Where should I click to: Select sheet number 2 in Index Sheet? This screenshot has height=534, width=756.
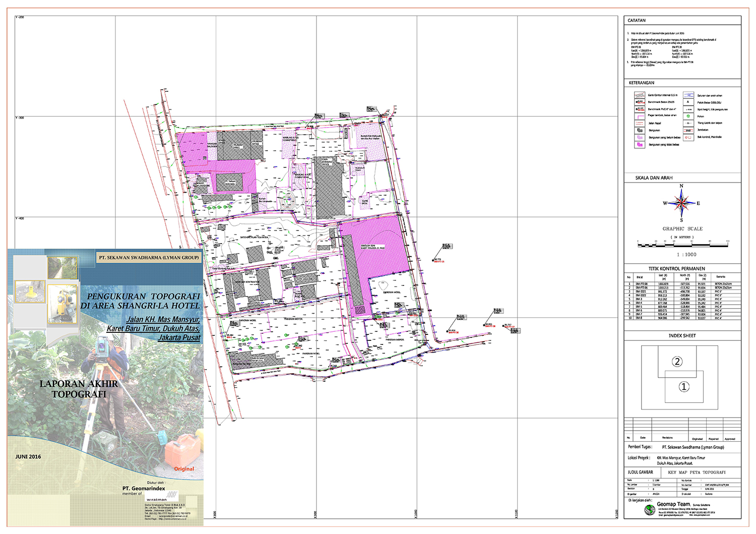tap(677, 362)
